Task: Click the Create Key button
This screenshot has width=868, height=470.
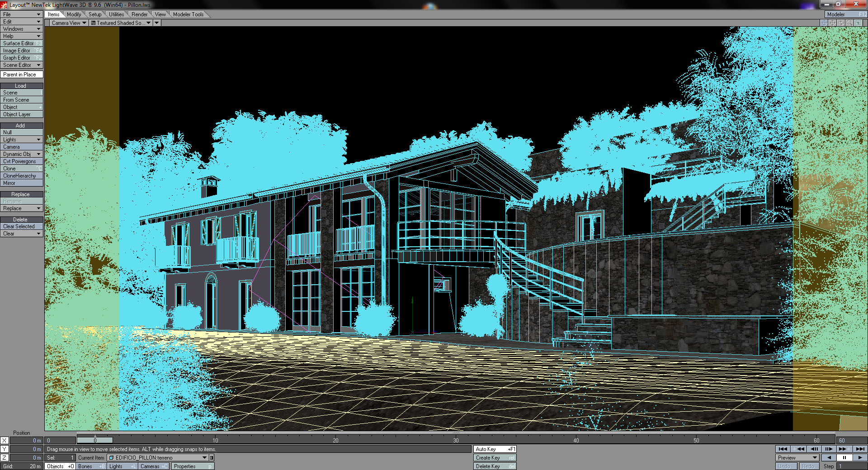Action: [x=495, y=458]
